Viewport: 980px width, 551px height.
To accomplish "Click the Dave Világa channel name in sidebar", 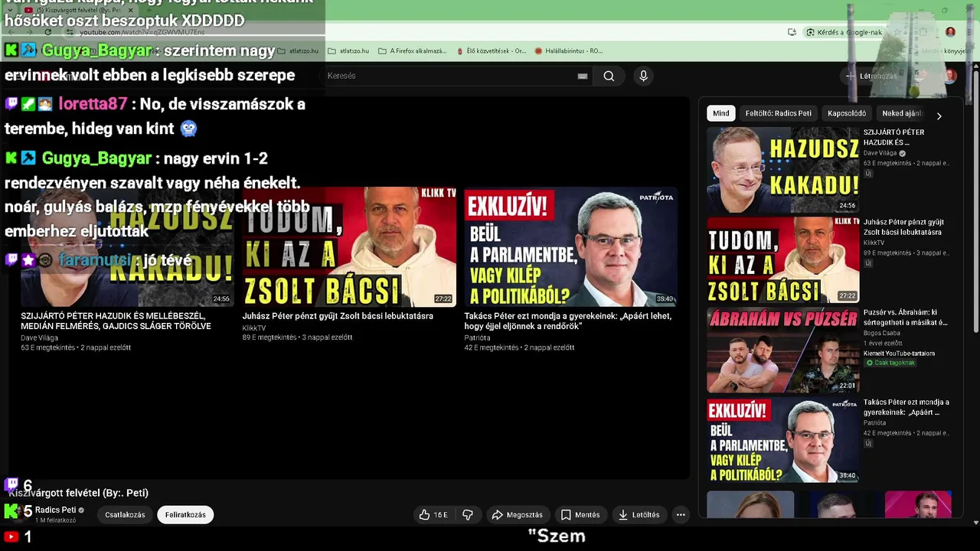I will coord(880,153).
